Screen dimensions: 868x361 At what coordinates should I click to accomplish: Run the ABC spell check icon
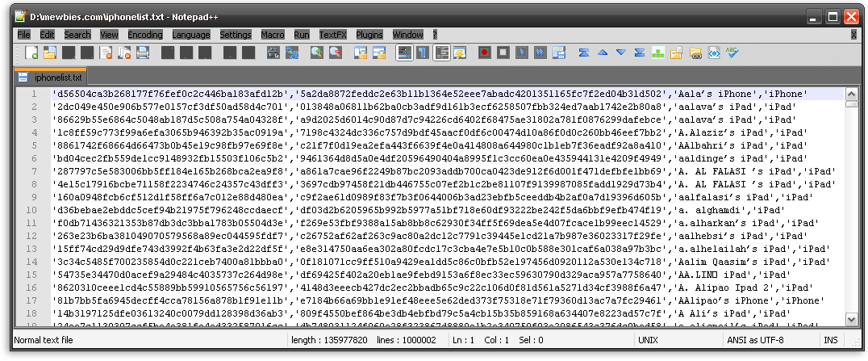[732, 52]
